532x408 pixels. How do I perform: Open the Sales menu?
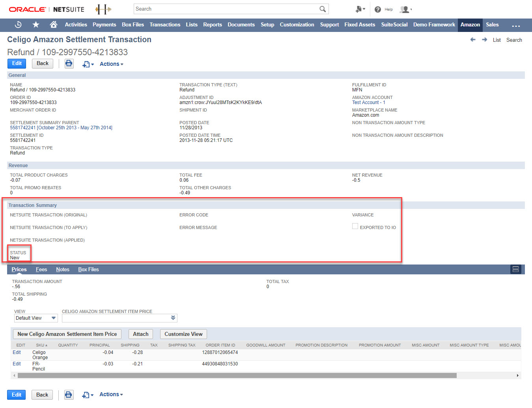click(492, 25)
